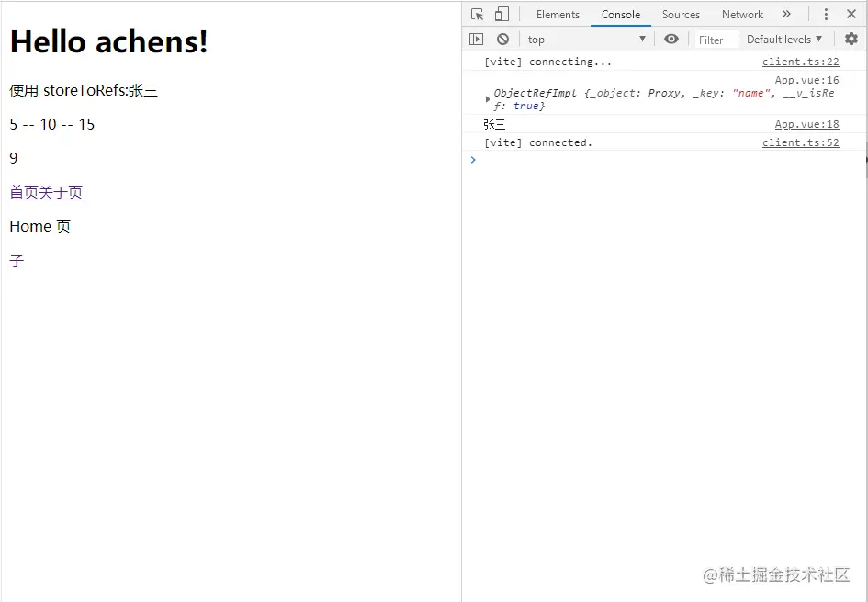
Task: Open source link App.vue:18
Action: (807, 125)
